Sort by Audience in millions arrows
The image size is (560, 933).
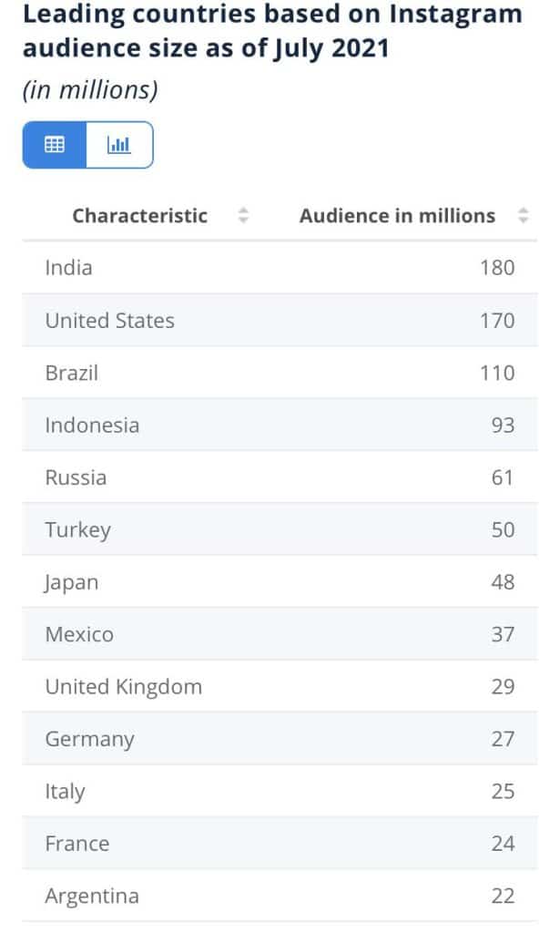[523, 216]
